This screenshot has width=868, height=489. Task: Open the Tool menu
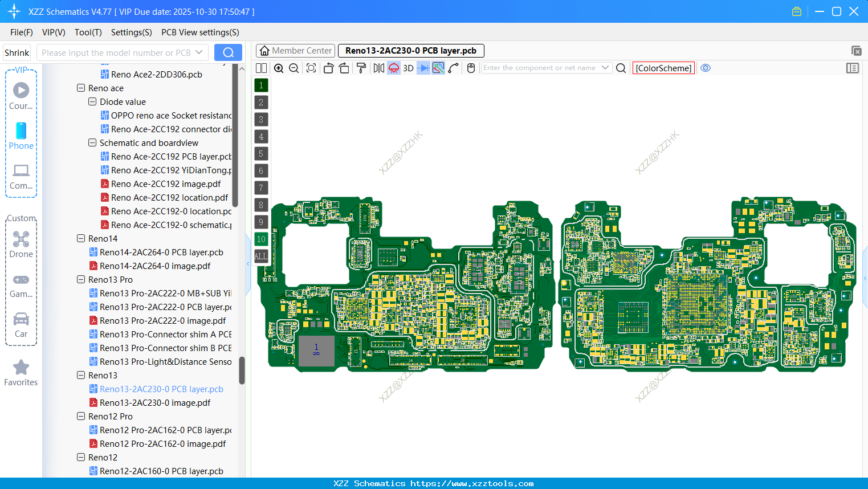coord(88,32)
